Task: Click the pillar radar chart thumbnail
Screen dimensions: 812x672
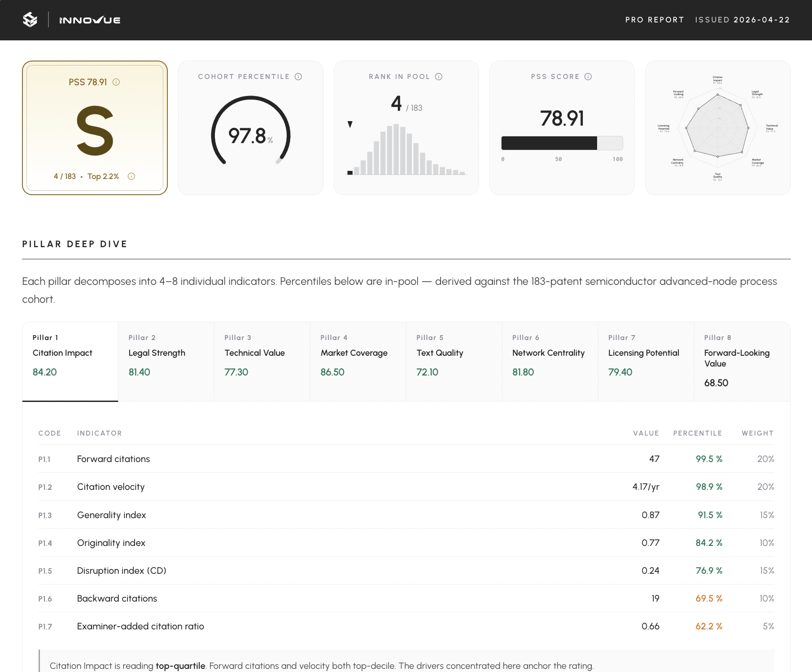Action: [718, 128]
